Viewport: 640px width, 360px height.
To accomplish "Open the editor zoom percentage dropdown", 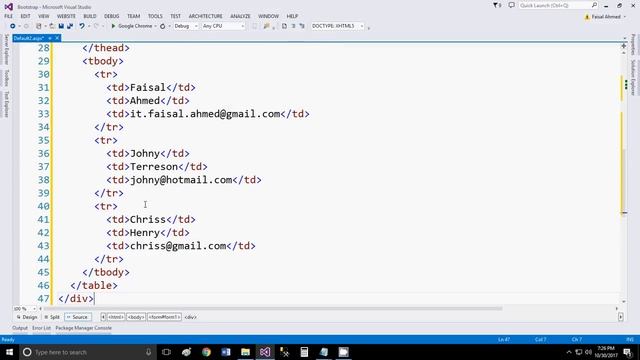I will (x=24, y=309).
